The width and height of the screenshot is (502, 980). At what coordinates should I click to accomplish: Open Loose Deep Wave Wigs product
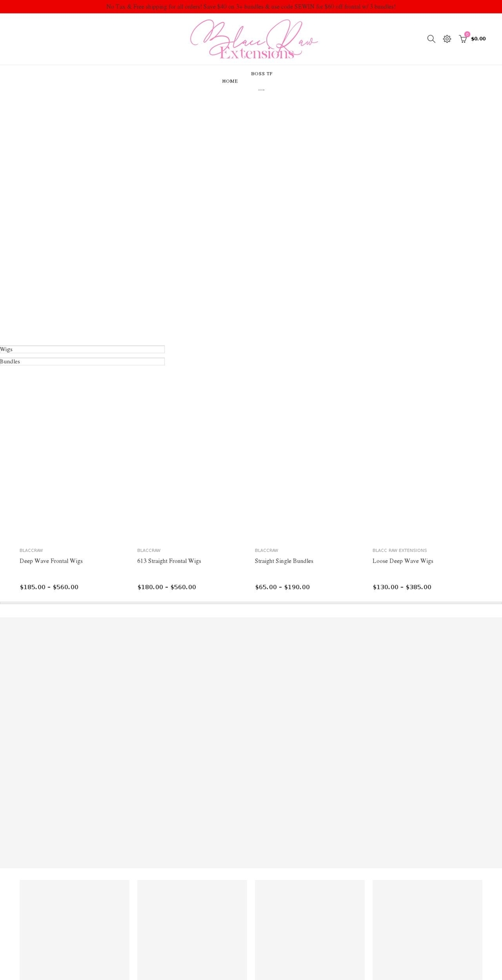pyautogui.click(x=403, y=561)
